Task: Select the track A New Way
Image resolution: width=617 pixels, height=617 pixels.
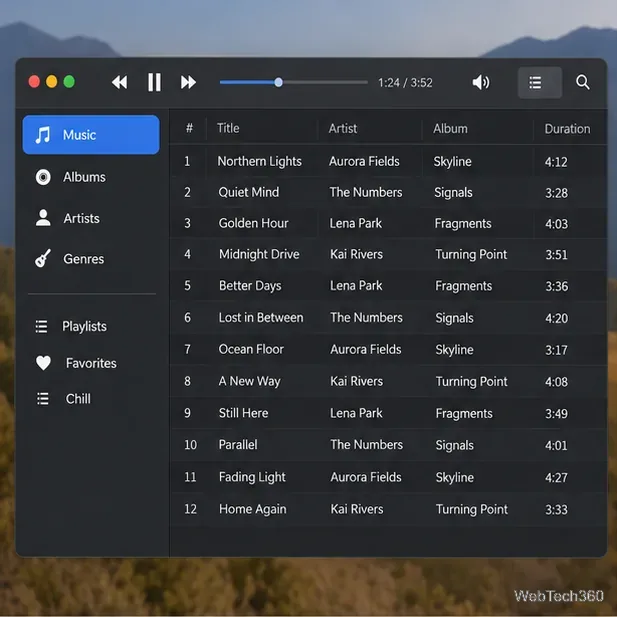Action: (249, 381)
